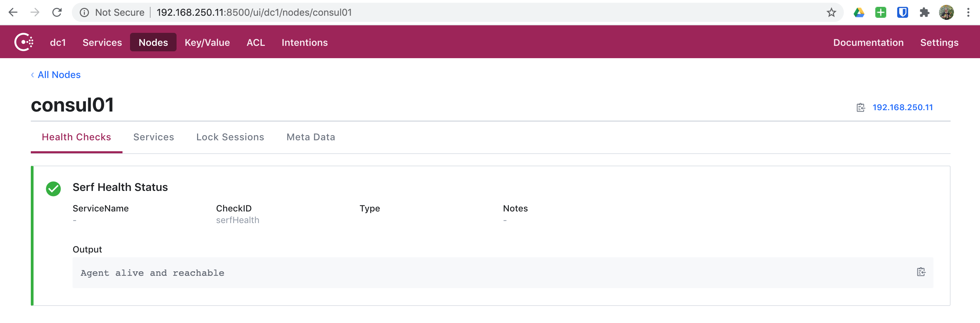Open the Chrome three-dot menu
This screenshot has width=980, height=323.
coord(968,13)
